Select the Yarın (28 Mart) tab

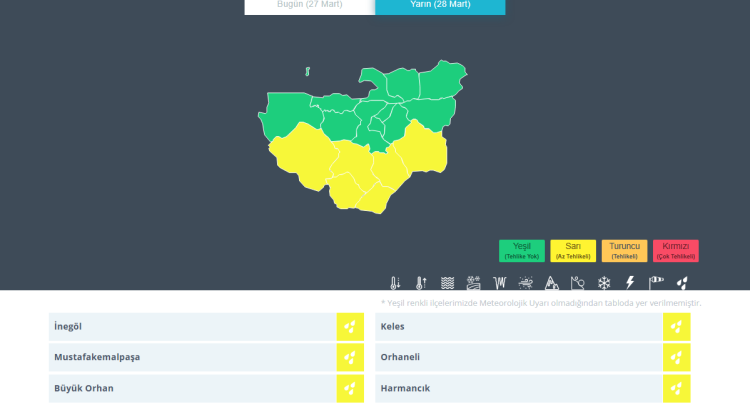click(440, 5)
